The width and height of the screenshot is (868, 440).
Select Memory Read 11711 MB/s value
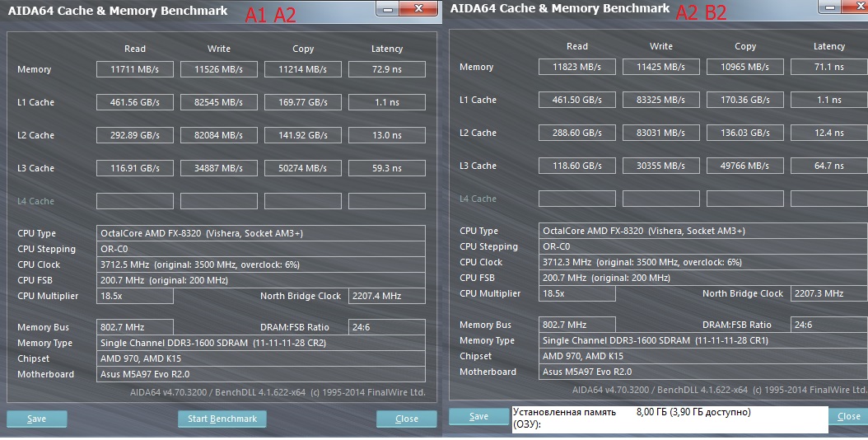[x=134, y=69]
